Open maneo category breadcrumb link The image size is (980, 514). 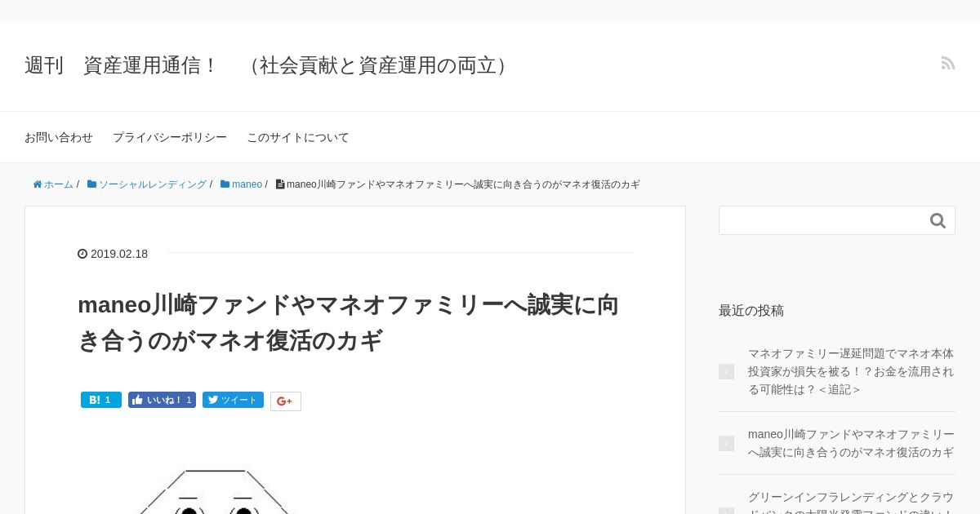click(247, 184)
